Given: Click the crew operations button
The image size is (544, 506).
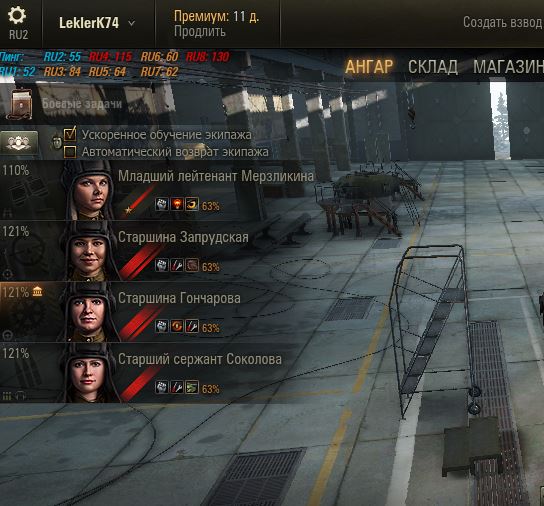Looking at the screenshot, I should click(x=19, y=143).
